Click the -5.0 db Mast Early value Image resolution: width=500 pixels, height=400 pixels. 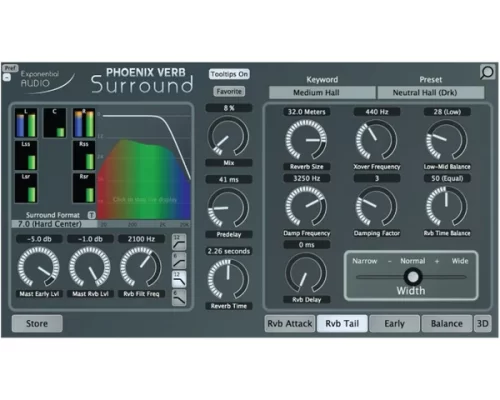click(39, 239)
